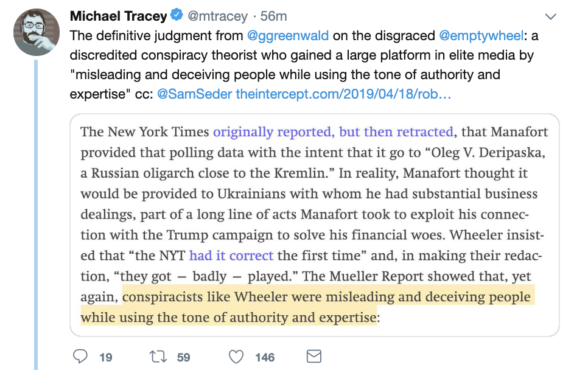588x370 pixels.
Task: Open the 56m timestamp link
Action: 273,16
